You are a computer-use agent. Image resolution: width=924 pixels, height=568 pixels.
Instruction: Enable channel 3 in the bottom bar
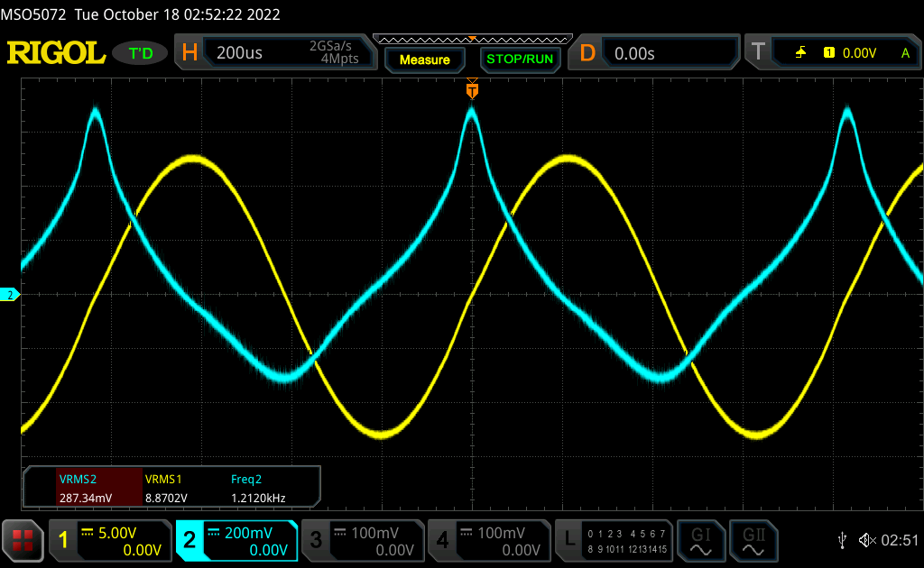(x=363, y=541)
